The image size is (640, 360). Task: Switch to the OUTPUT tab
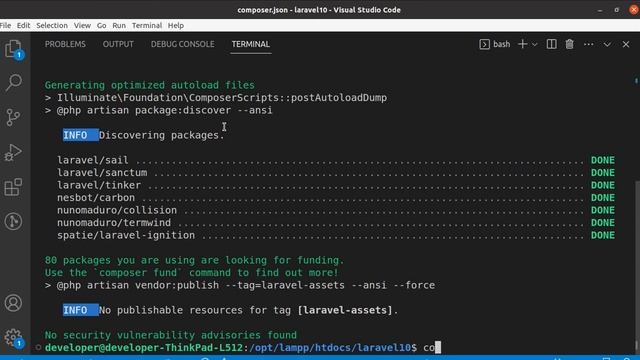(x=118, y=44)
